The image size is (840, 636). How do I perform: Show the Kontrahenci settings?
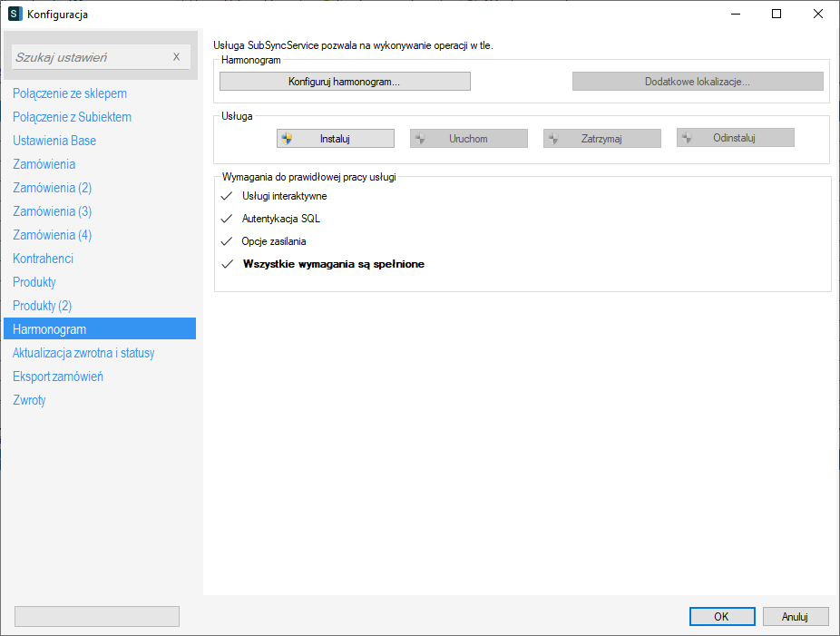pyautogui.click(x=44, y=259)
